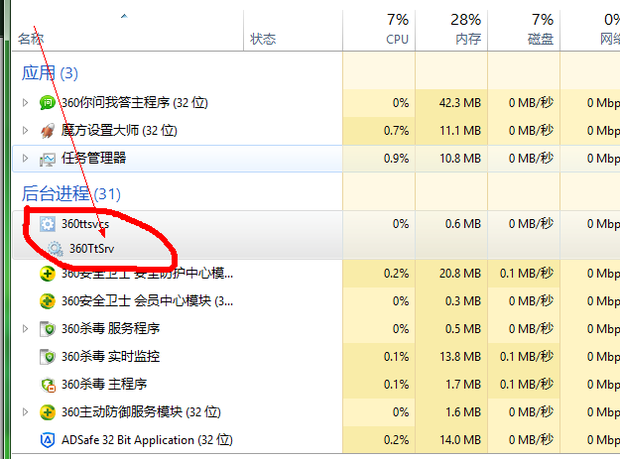
Task: Click the 任务管理器 monitor icon
Action: [47, 159]
